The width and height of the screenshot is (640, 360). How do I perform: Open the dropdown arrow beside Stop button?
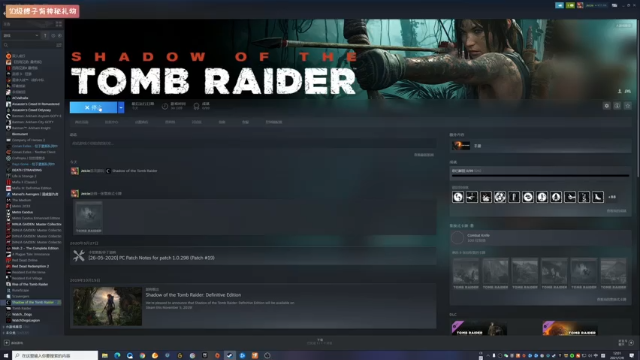point(121,107)
